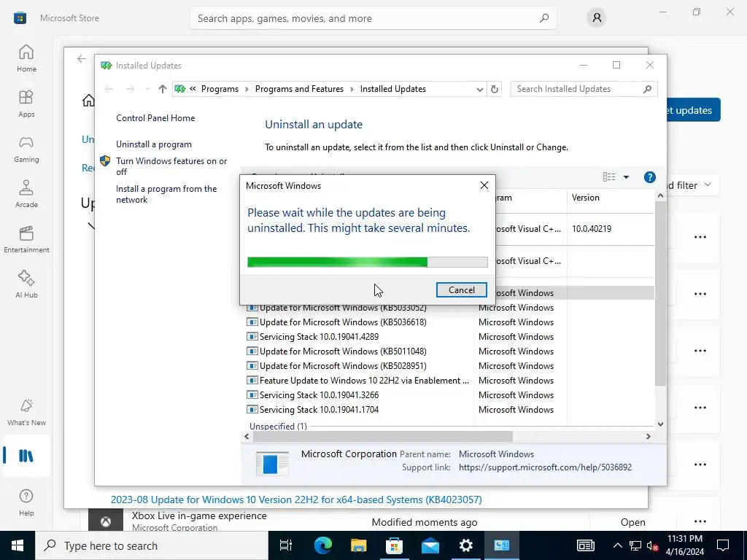Click the horizontal scrollbar in updates list
The image size is (747, 560).
(383, 436)
